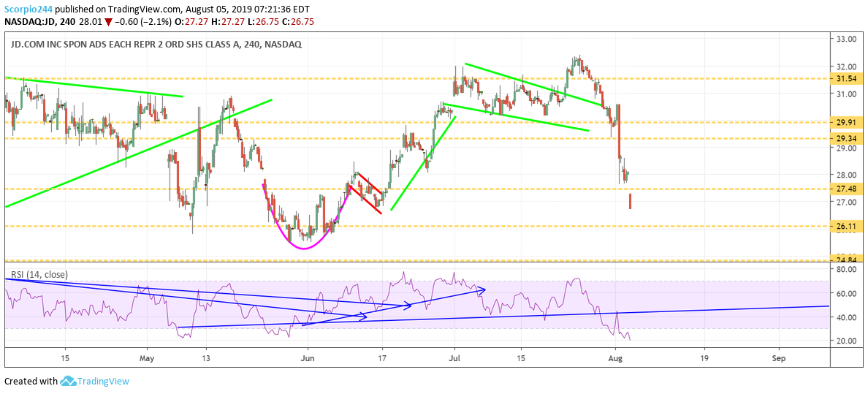868x394 pixels.
Task: Click the TradingView cloud logo icon
Action: [67, 382]
